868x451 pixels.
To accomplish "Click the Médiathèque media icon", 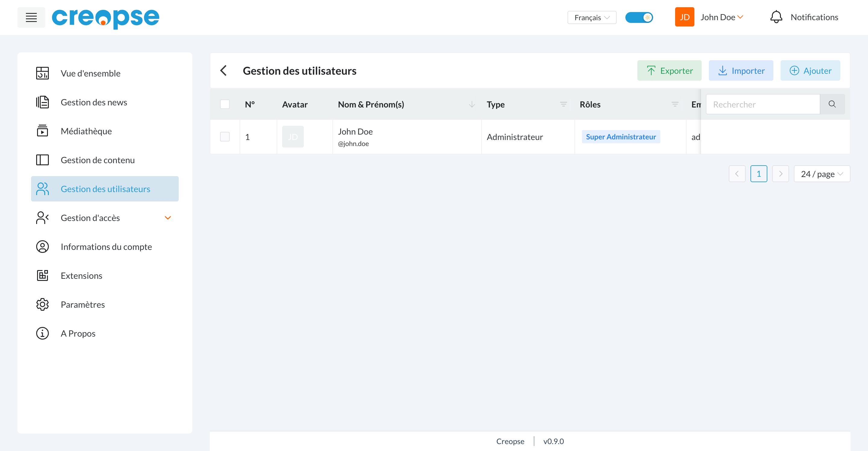I will click(42, 131).
